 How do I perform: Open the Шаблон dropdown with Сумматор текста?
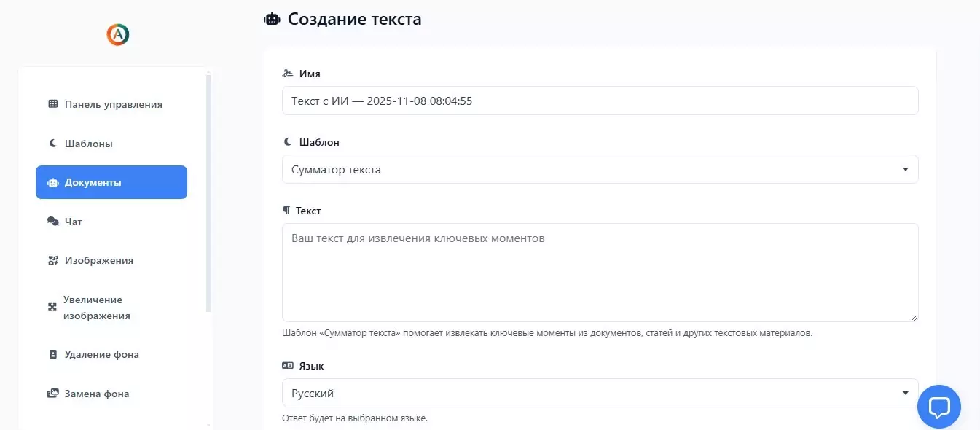click(x=600, y=169)
